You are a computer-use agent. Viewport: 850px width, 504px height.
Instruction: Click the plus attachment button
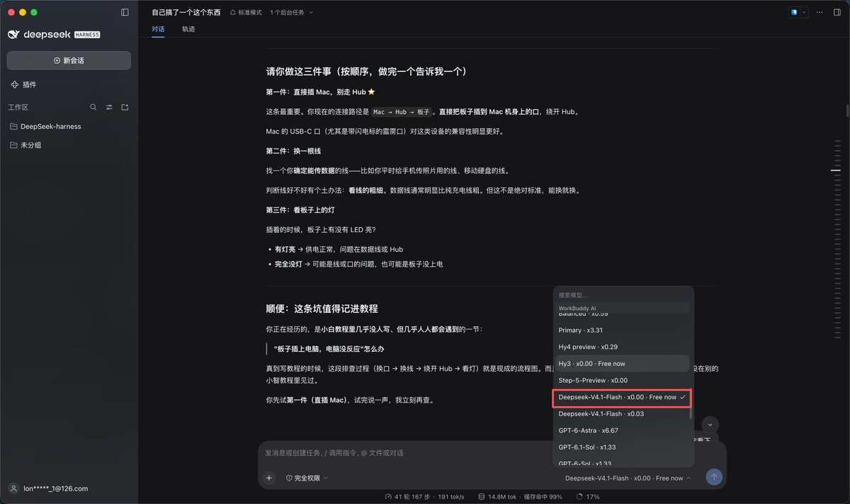click(269, 478)
